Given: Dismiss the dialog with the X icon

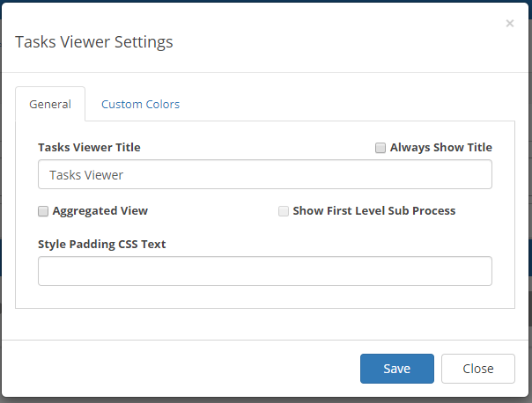Looking at the screenshot, I should point(510,24).
